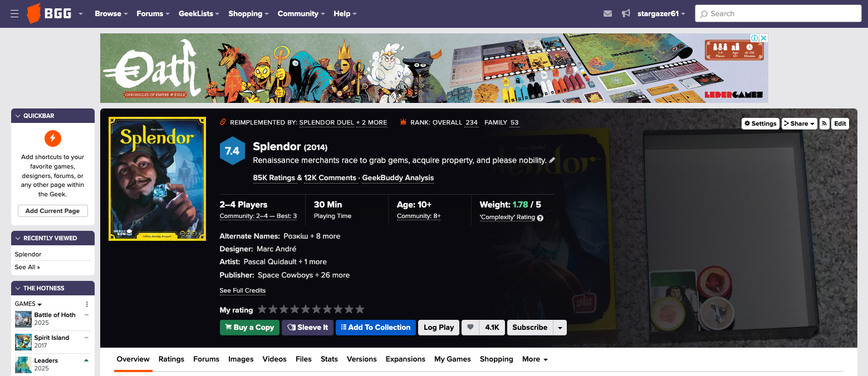Viewport: 868px width, 376px height.
Task: Open the Games dropdown in Hotness
Action: [28, 304]
